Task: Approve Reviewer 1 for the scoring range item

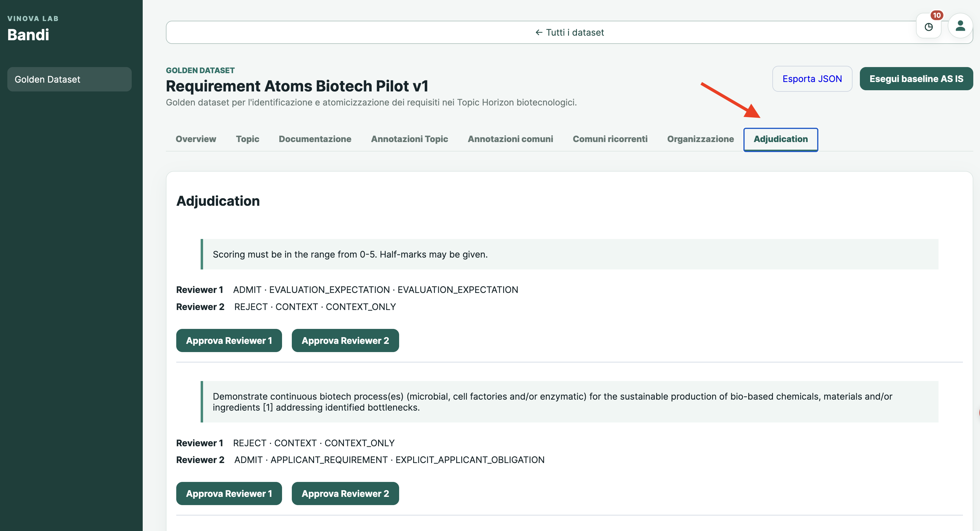Action: click(x=229, y=340)
